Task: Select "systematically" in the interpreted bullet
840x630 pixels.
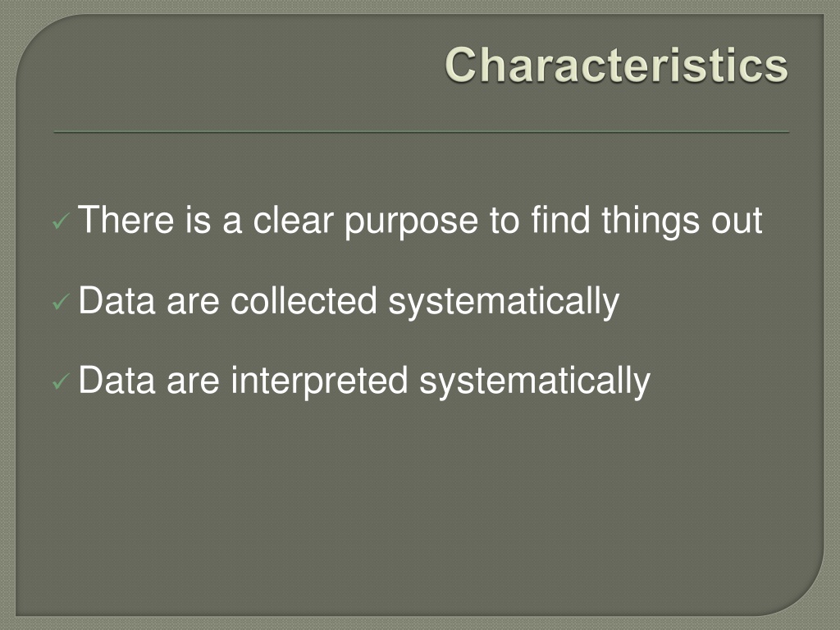Action: (535, 383)
